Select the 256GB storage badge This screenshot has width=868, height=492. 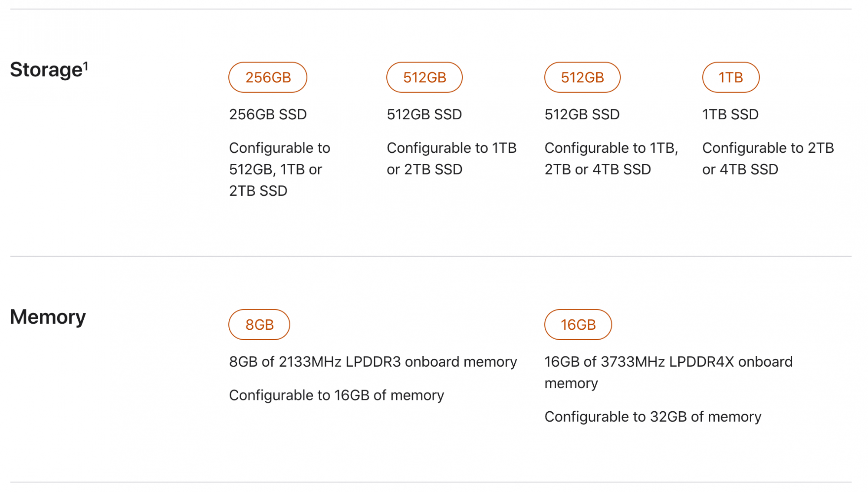[268, 77]
